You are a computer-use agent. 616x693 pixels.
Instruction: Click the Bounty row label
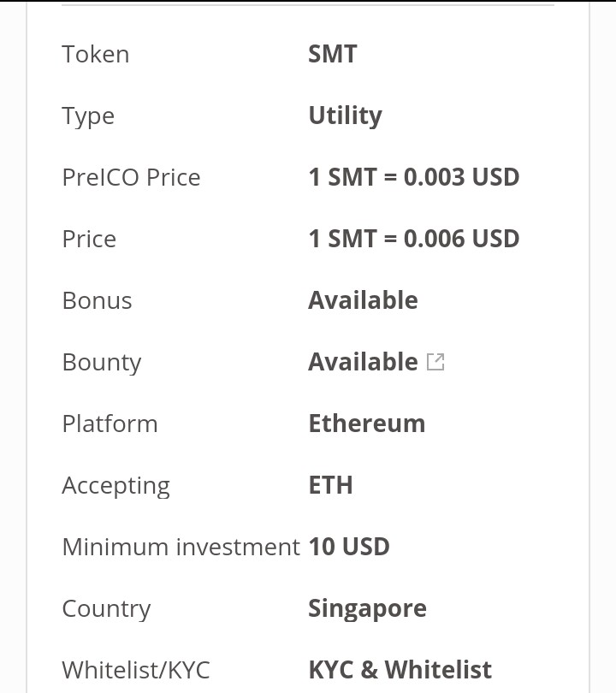tap(101, 362)
